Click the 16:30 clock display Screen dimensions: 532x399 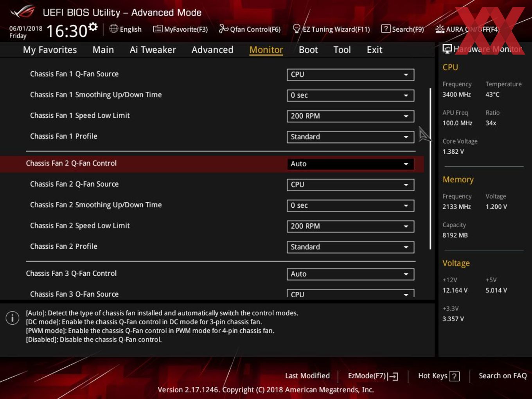[66, 31]
